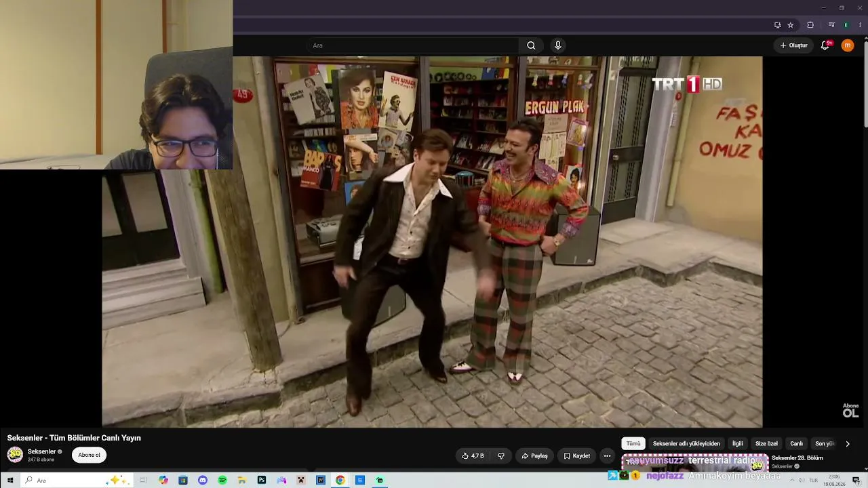Click the Oluştur create button
The width and height of the screenshot is (868, 488).
[x=794, y=45]
